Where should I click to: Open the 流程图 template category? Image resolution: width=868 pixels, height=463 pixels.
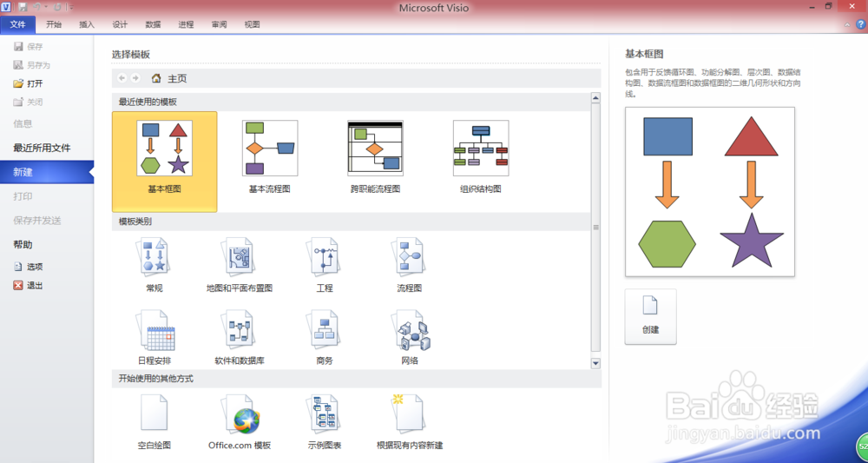pyautogui.click(x=410, y=265)
